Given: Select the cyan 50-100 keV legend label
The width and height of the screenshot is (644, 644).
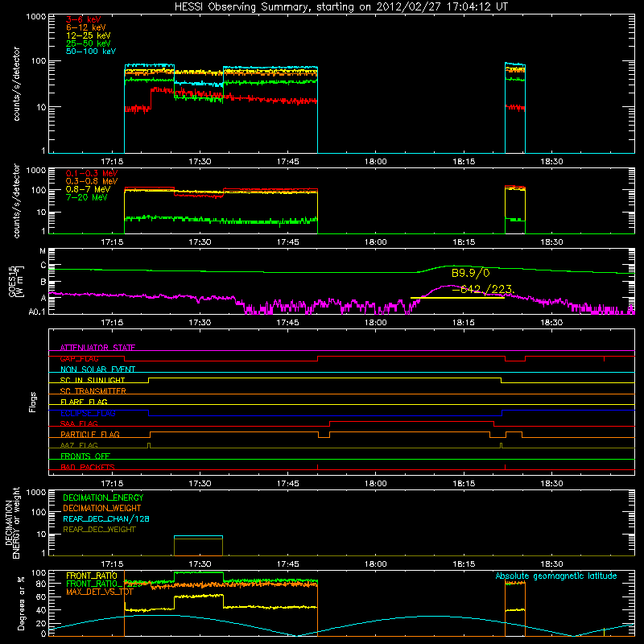Looking at the screenshot, I should click(91, 52).
